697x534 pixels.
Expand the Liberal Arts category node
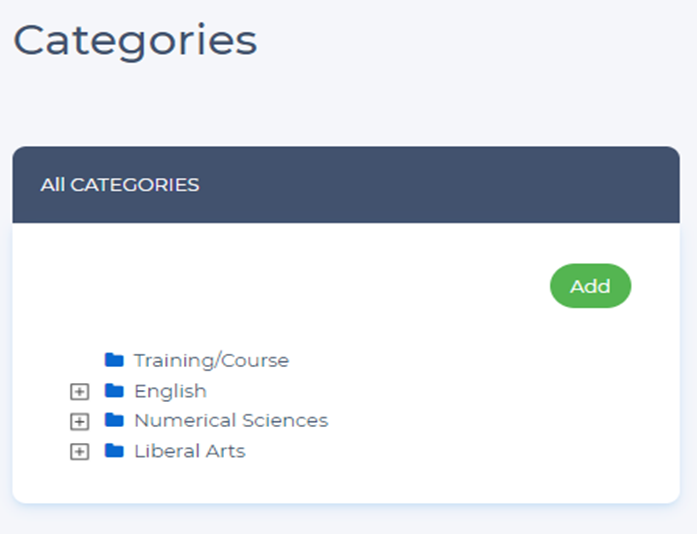coord(80,451)
